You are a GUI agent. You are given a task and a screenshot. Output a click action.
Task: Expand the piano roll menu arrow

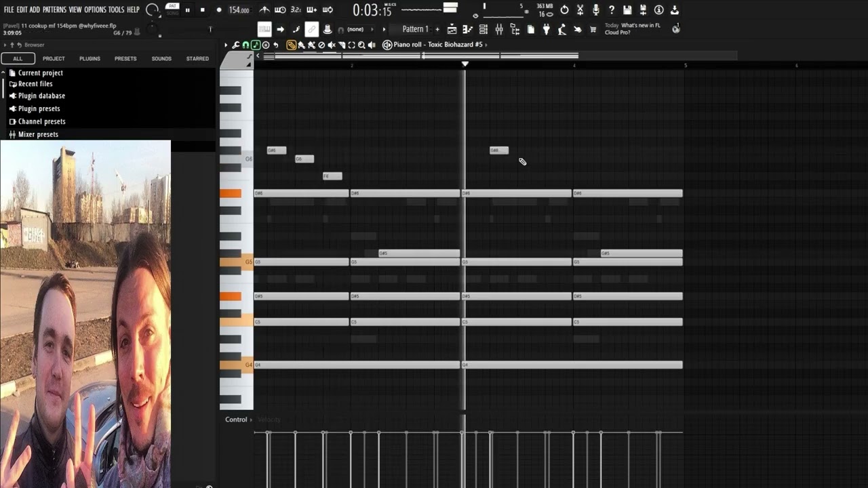pos(225,45)
